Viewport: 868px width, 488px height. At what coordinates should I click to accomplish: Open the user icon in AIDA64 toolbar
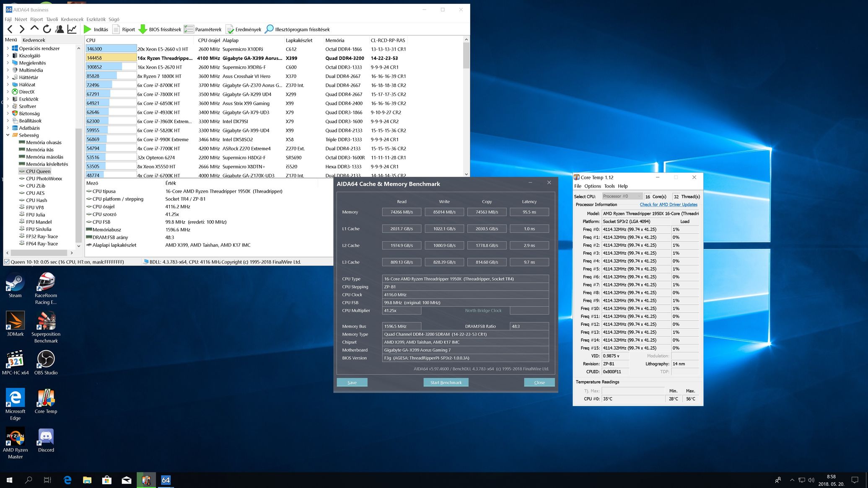point(60,29)
